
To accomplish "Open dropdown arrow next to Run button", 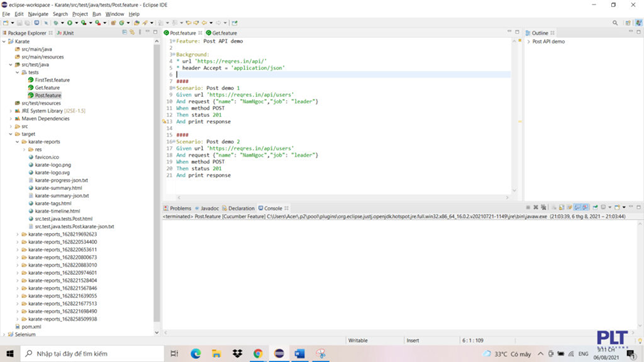I will [x=76, y=23].
